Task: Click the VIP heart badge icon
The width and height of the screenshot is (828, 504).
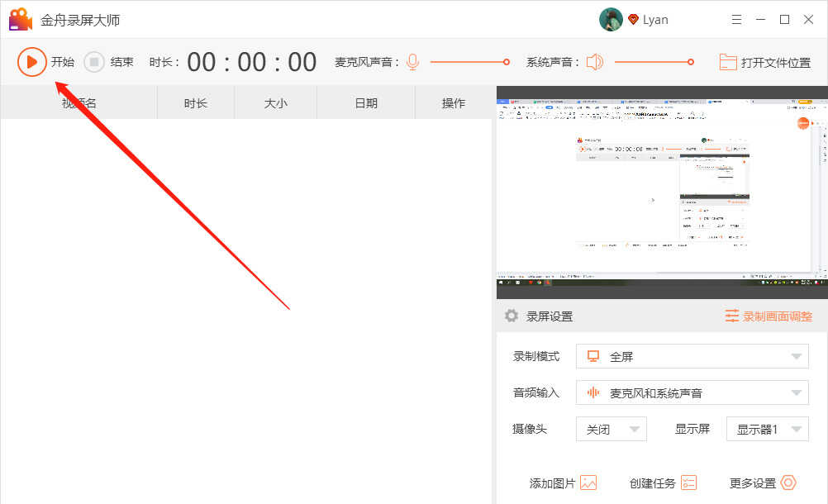Action: 634,20
